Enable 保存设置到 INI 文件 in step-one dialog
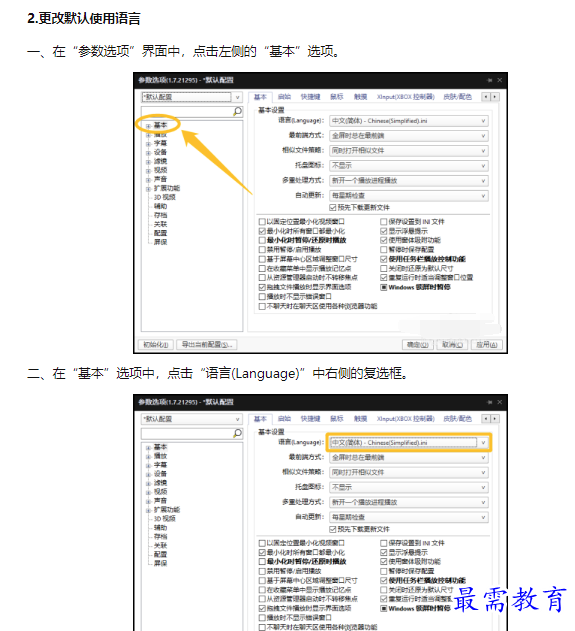The image size is (575, 631). click(x=383, y=222)
